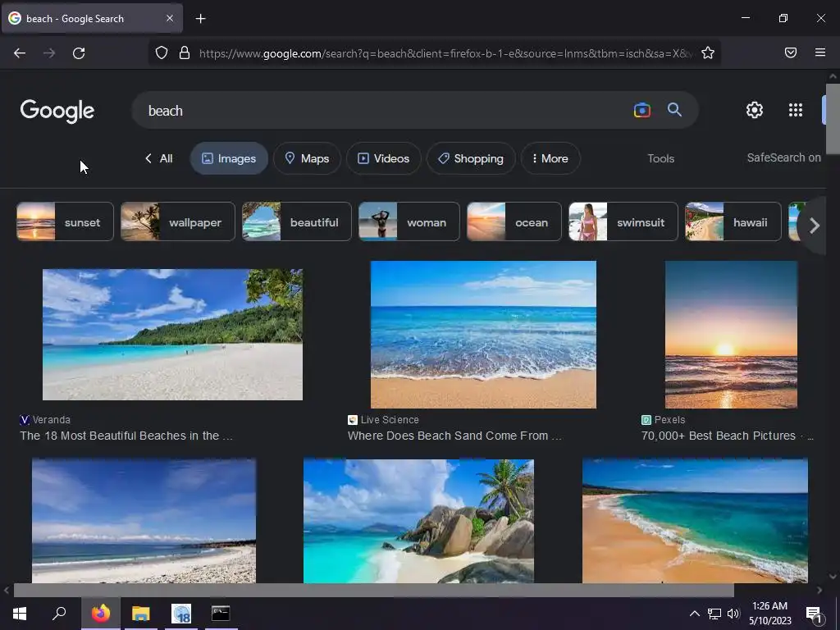Open 'Where Does Beach Sand Come From' link
This screenshot has height=630, width=840.
[x=454, y=436]
